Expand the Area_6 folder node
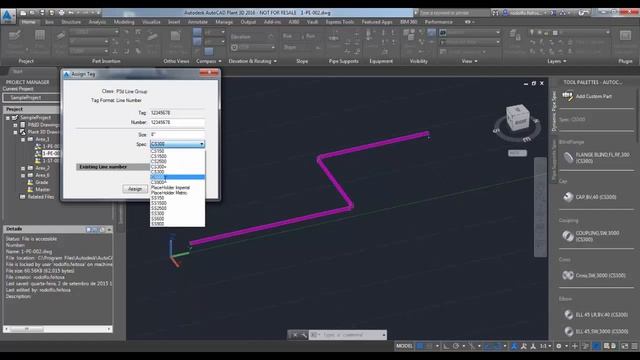640x360 pixels. coord(23,176)
